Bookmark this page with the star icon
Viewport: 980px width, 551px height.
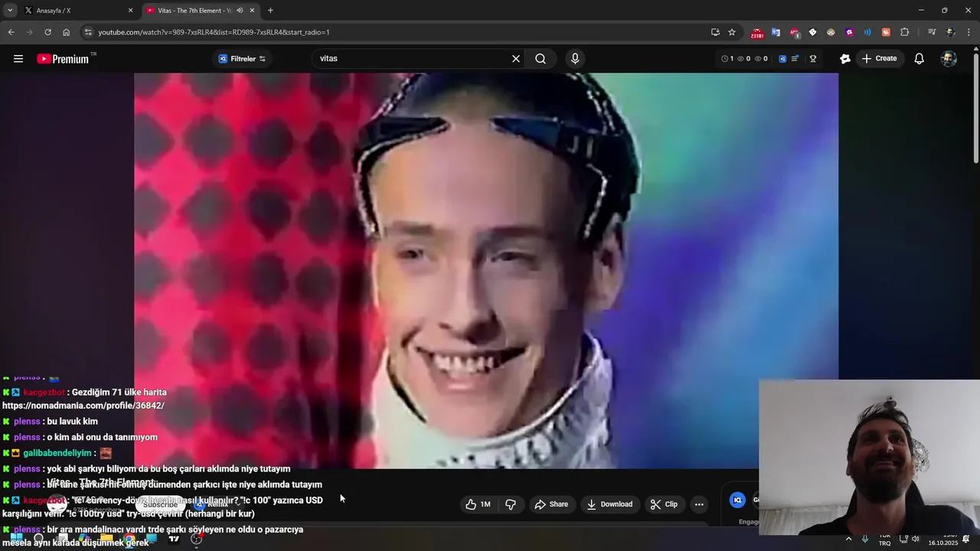[732, 32]
